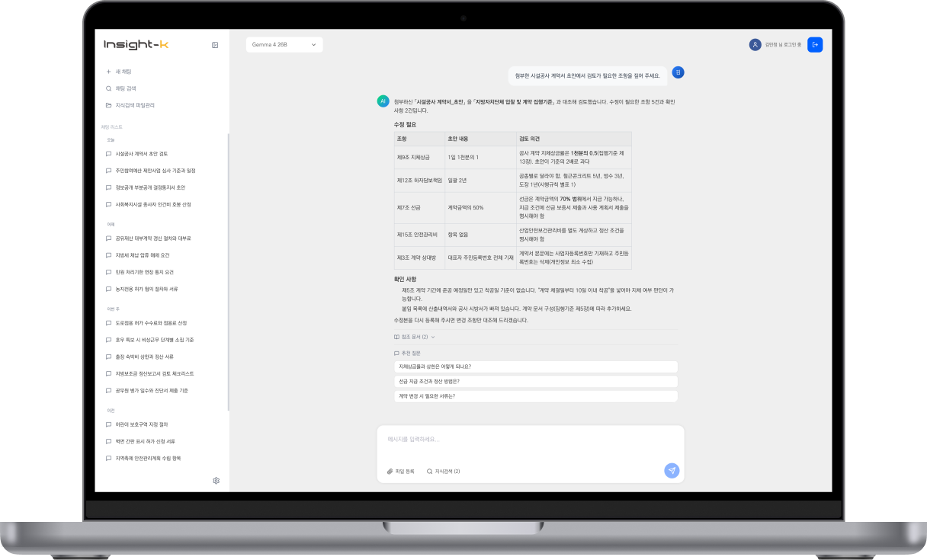Image resolution: width=927 pixels, height=560 pixels.
Task: Click the user profile avatar icon
Action: click(755, 45)
